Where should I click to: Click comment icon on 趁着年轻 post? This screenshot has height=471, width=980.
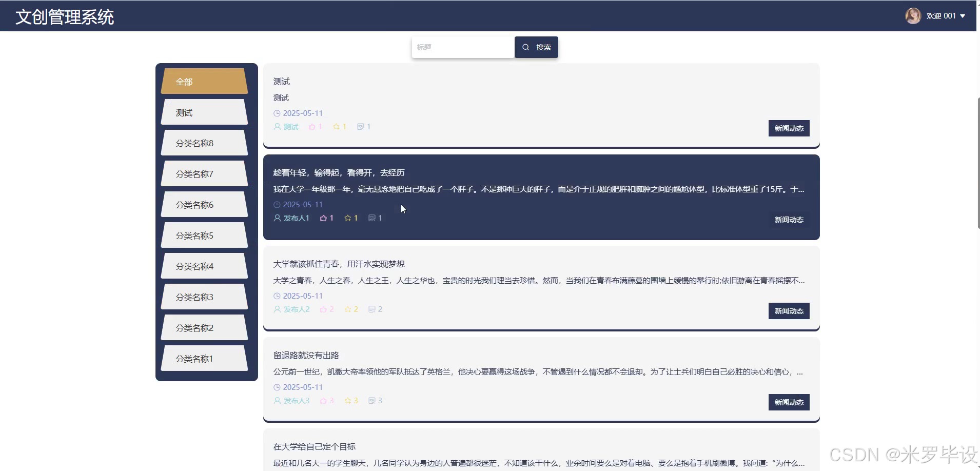point(372,218)
